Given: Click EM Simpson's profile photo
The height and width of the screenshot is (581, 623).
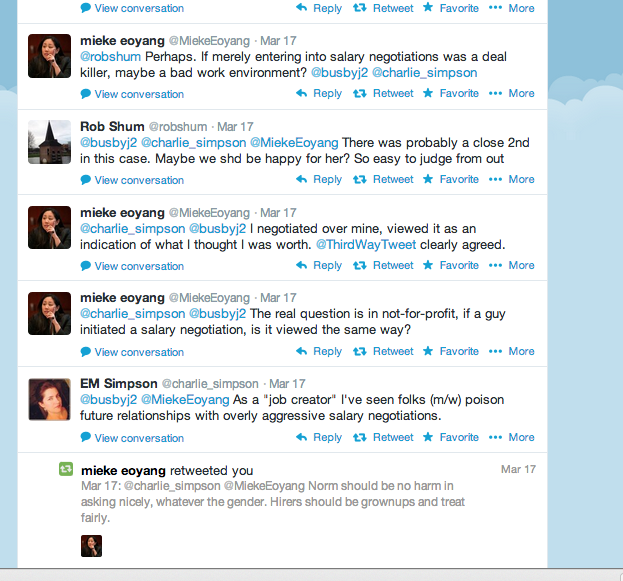Looking at the screenshot, I should pos(49,399).
